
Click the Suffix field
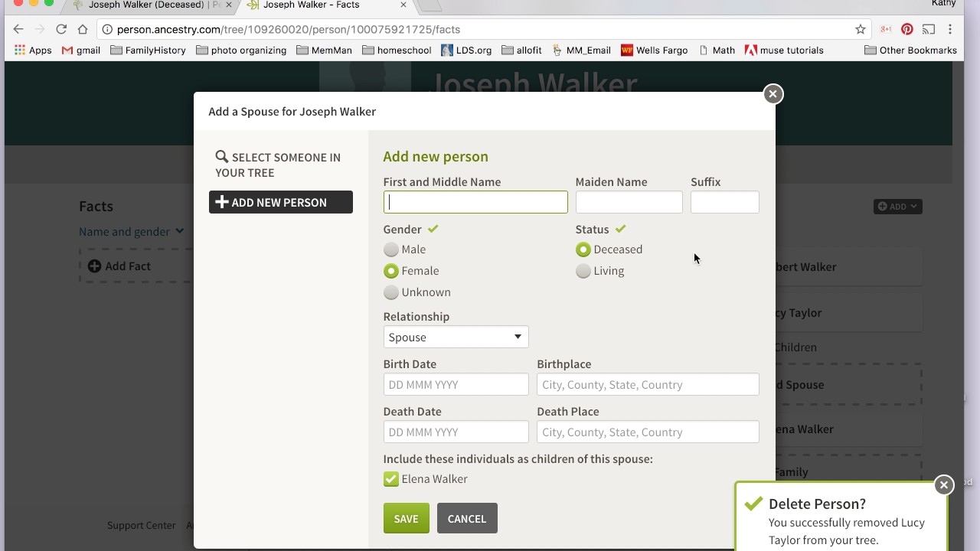tap(725, 202)
